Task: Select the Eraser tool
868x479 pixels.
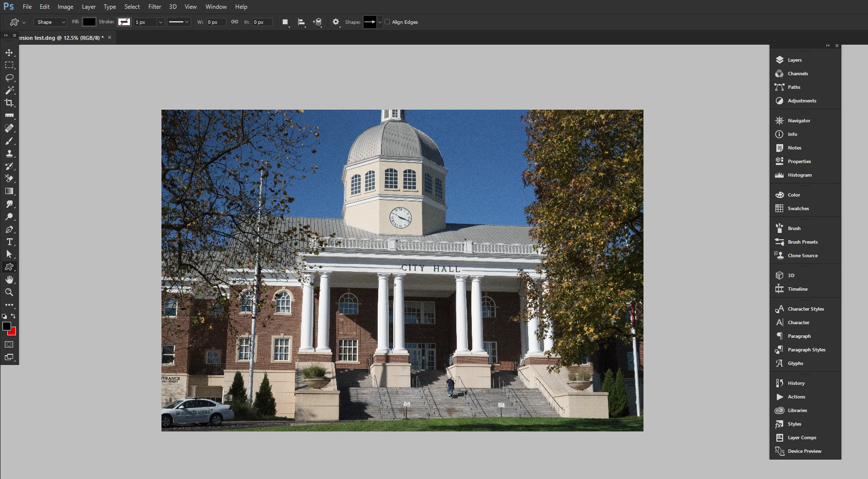Action: (9, 179)
